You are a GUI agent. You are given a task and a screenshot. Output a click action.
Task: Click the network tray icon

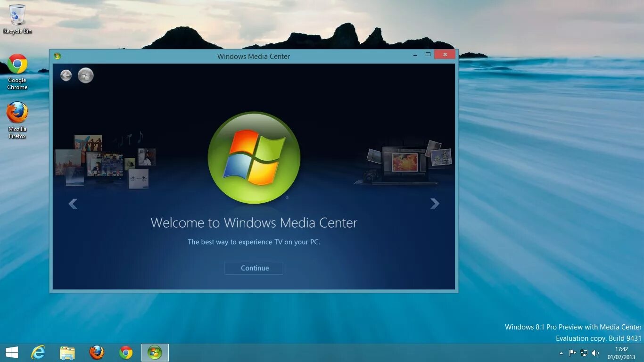coord(584,353)
